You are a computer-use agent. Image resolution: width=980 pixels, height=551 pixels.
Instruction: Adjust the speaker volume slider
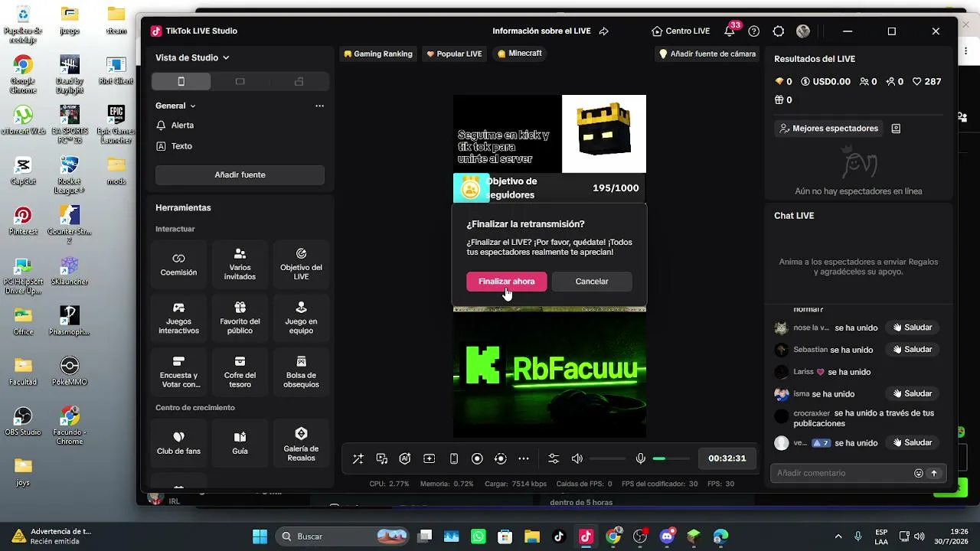point(608,458)
